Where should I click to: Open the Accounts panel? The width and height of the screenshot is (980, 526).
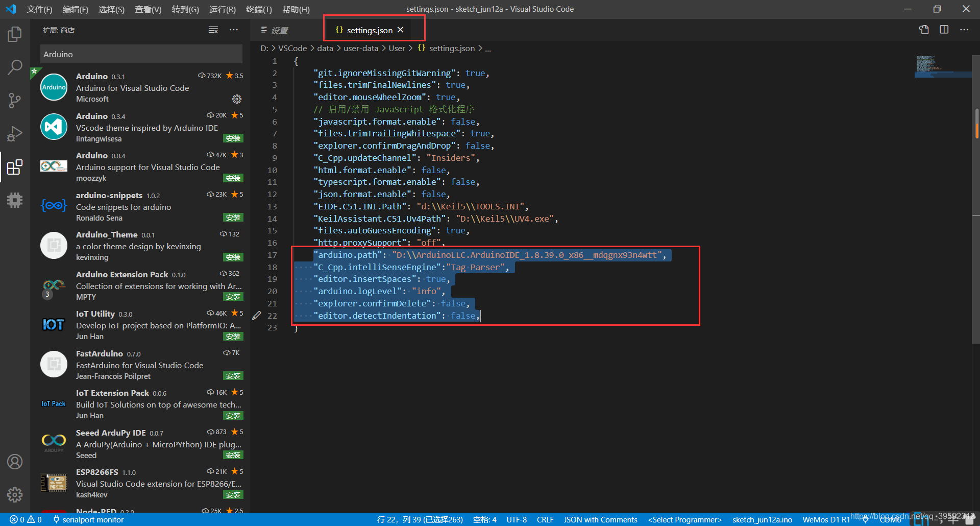pos(15,461)
